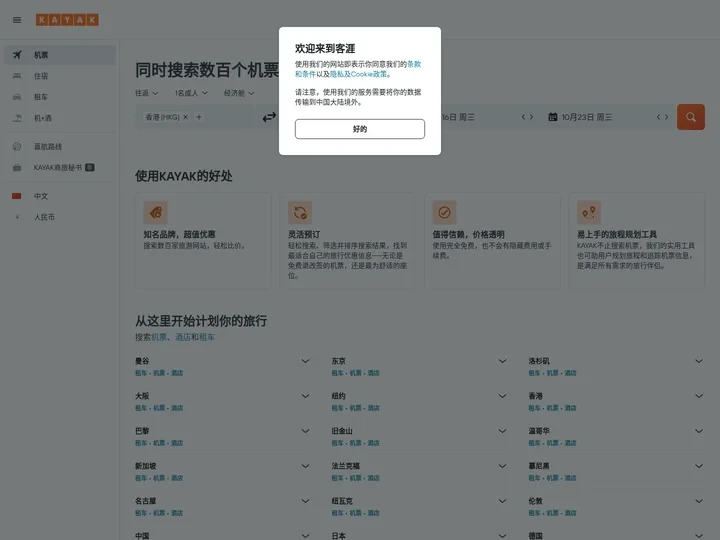
Task: Swap origin and destination arrows
Action: point(269,118)
